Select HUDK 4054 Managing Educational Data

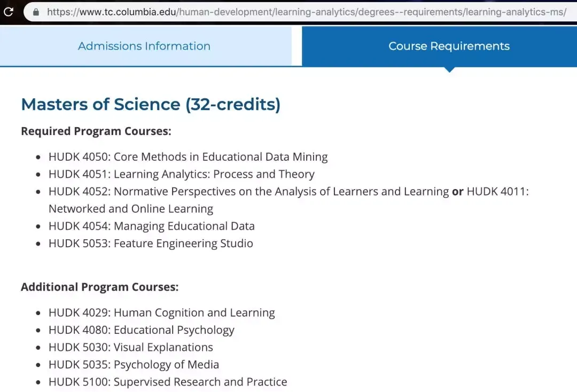pos(152,226)
